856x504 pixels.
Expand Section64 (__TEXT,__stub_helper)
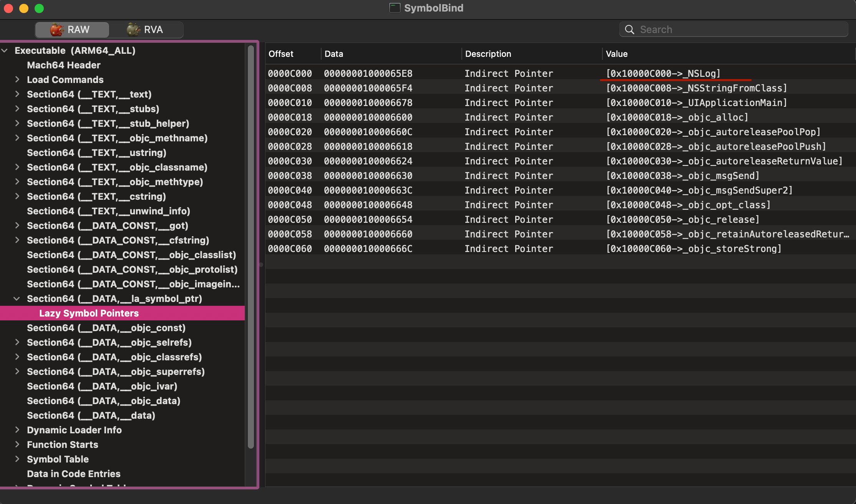coord(17,123)
